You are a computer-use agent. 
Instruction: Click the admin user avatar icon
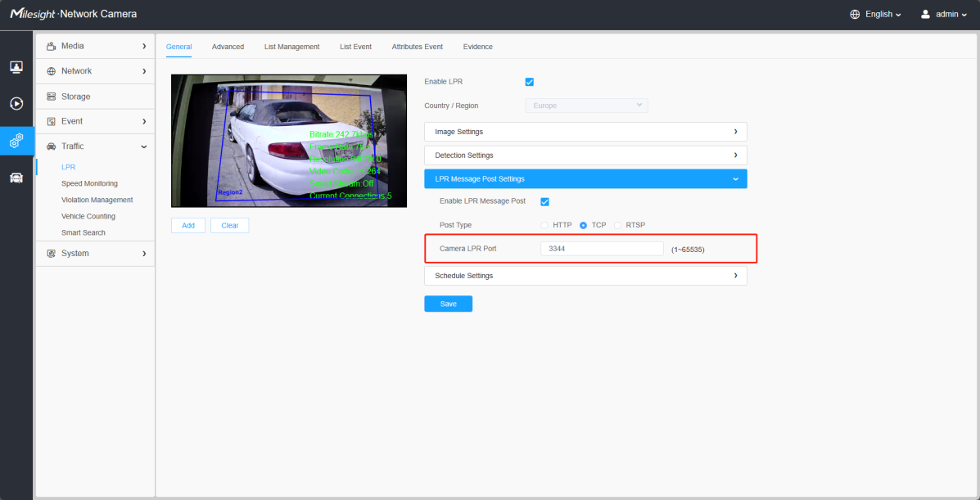pyautogui.click(x=926, y=14)
